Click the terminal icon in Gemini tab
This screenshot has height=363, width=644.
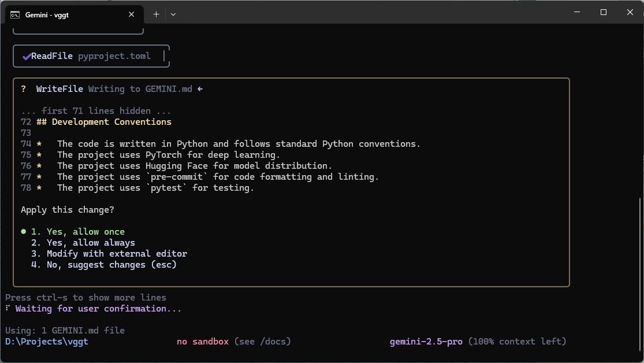(15, 15)
